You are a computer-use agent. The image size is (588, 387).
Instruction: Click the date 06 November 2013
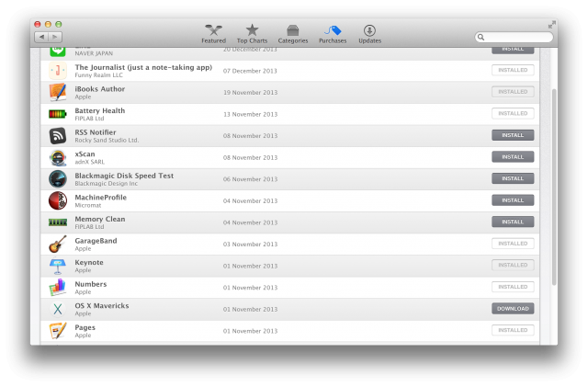coord(250,179)
